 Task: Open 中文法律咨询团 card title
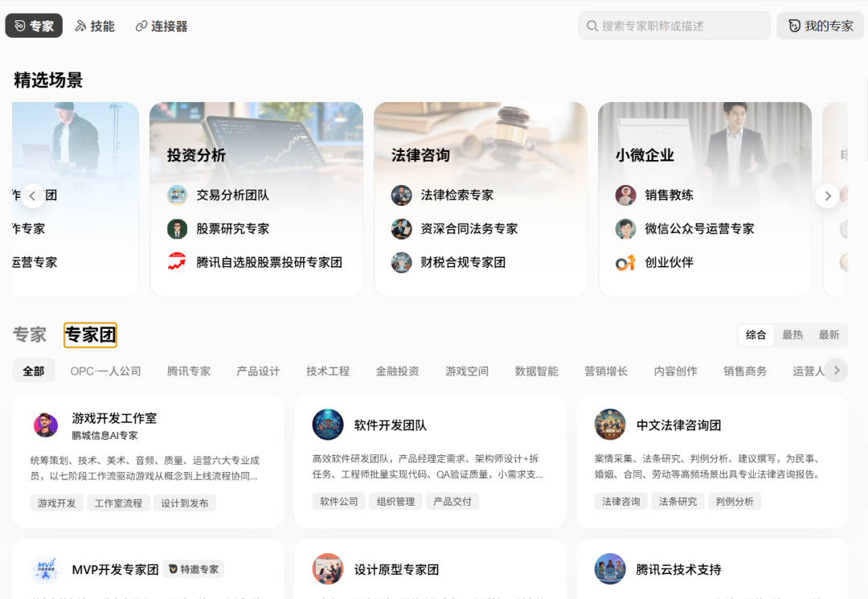tap(678, 425)
